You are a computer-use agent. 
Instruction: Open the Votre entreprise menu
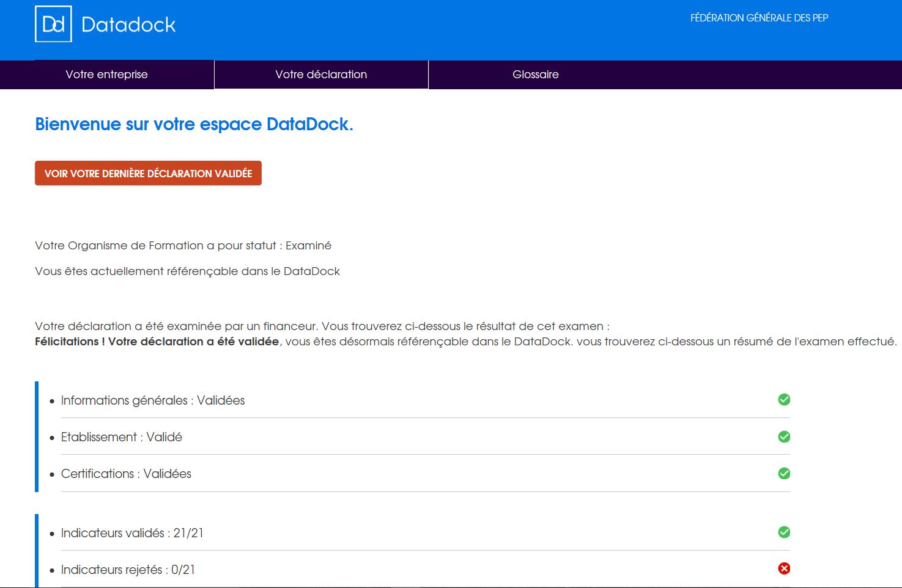pyautogui.click(x=107, y=75)
